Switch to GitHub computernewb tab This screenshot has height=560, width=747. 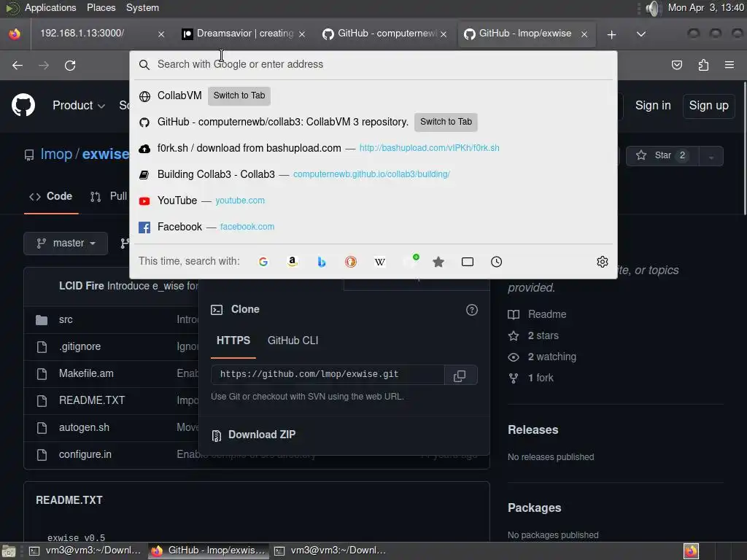click(384, 34)
